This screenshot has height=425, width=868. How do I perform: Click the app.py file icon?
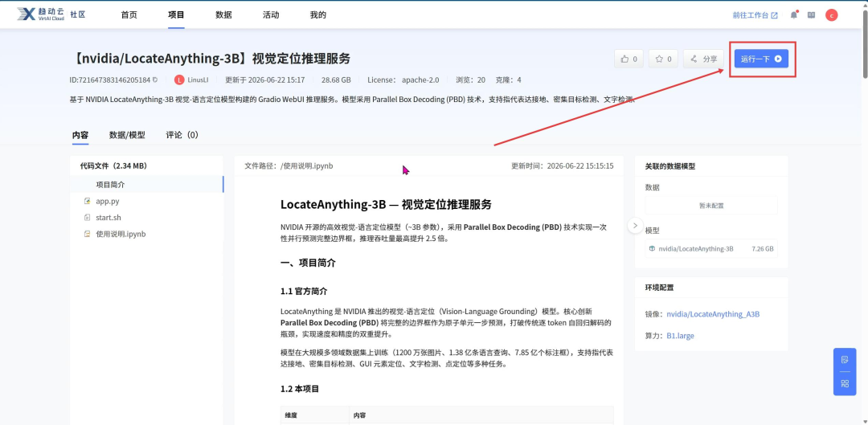(87, 201)
